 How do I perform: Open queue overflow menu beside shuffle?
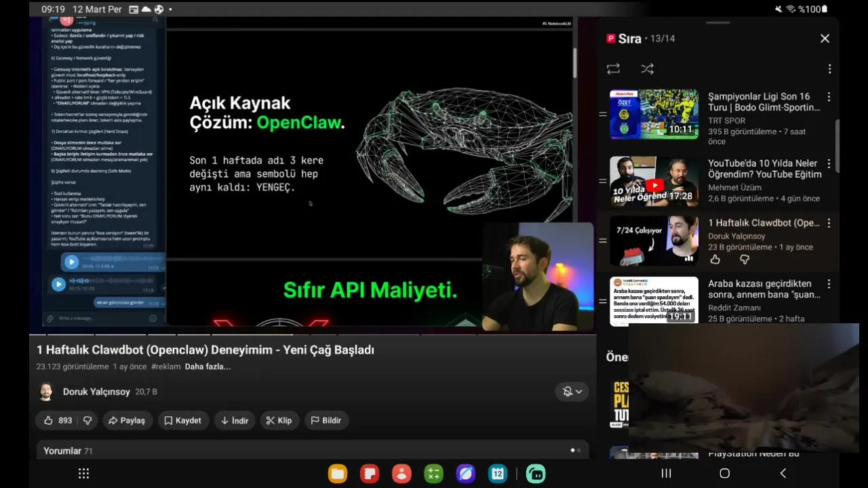pos(829,69)
